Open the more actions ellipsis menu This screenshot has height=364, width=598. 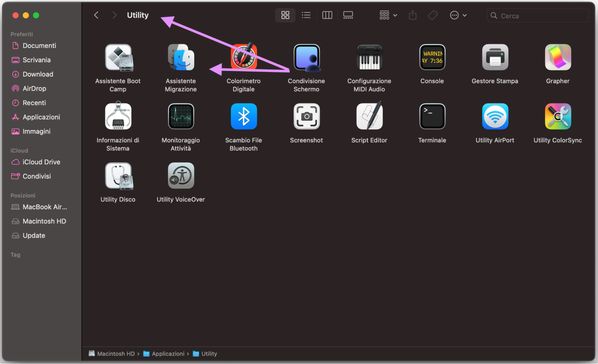(458, 15)
